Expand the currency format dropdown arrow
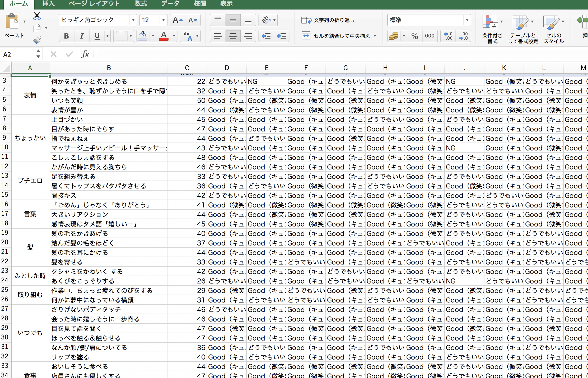588x378 pixels. pos(404,36)
